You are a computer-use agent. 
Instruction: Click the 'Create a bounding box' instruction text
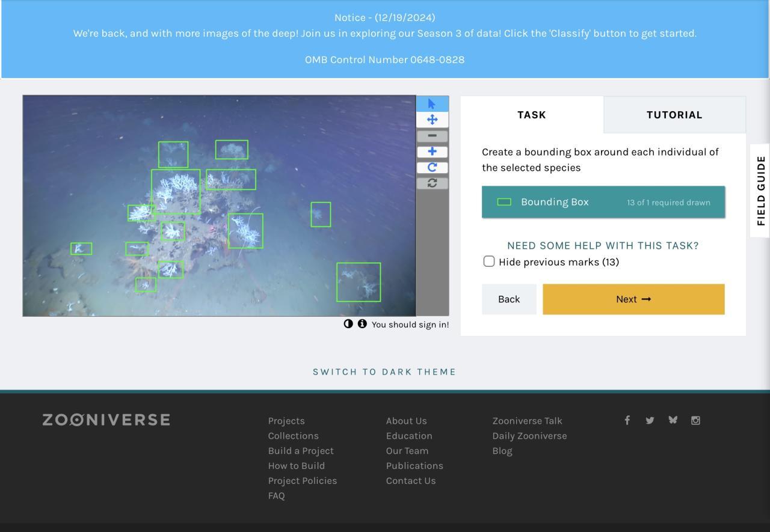click(x=600, y=160)
